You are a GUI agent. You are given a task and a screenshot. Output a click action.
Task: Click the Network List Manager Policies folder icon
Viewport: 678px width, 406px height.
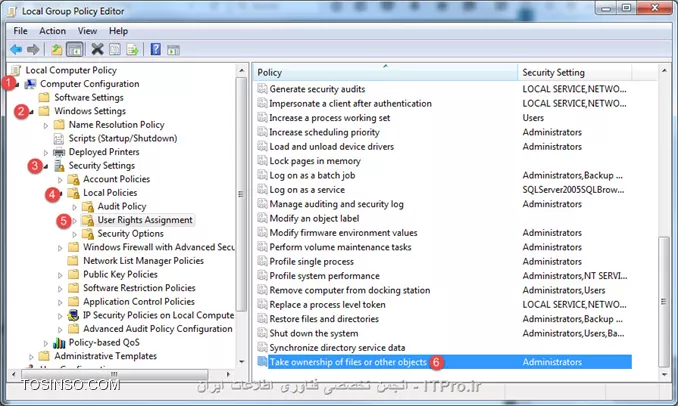(74, 261)
